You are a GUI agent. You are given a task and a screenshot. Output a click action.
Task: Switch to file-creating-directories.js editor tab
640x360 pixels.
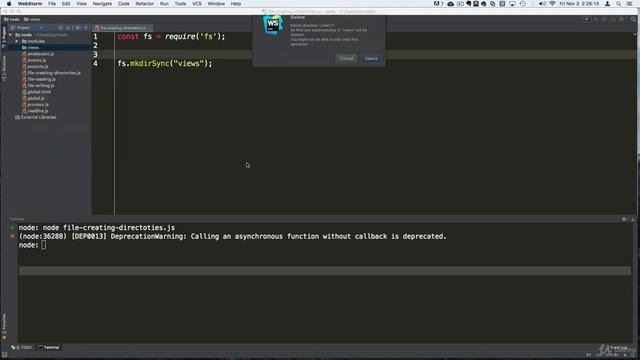122,28
